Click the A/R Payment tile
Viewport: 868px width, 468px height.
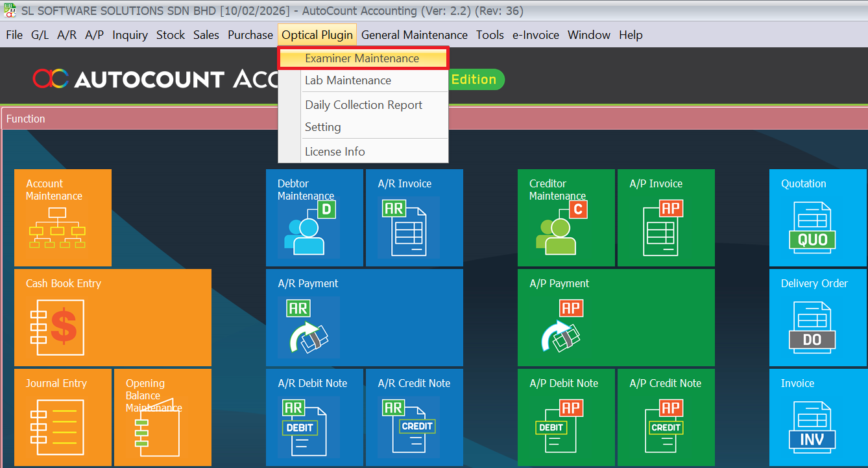[364, 318]
